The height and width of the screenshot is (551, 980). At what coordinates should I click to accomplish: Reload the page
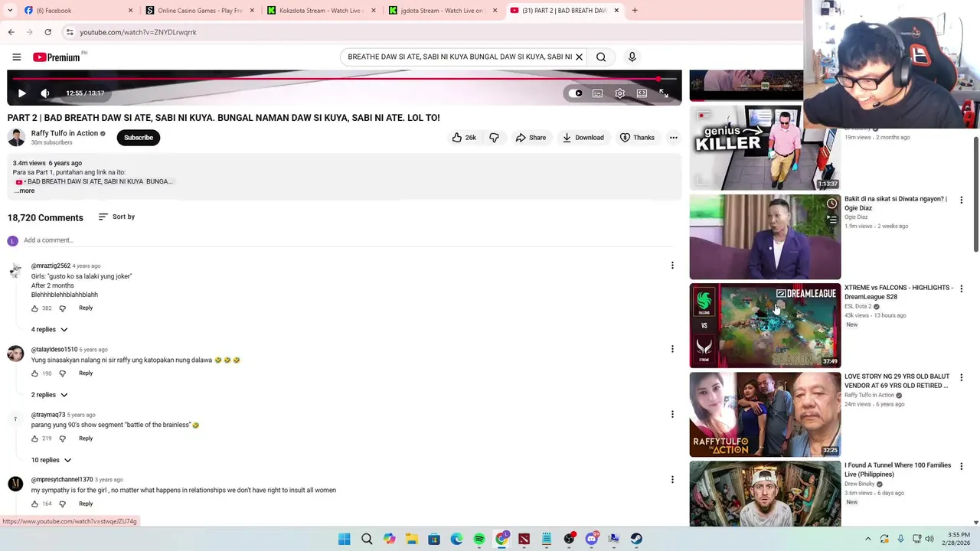[47, 32]
